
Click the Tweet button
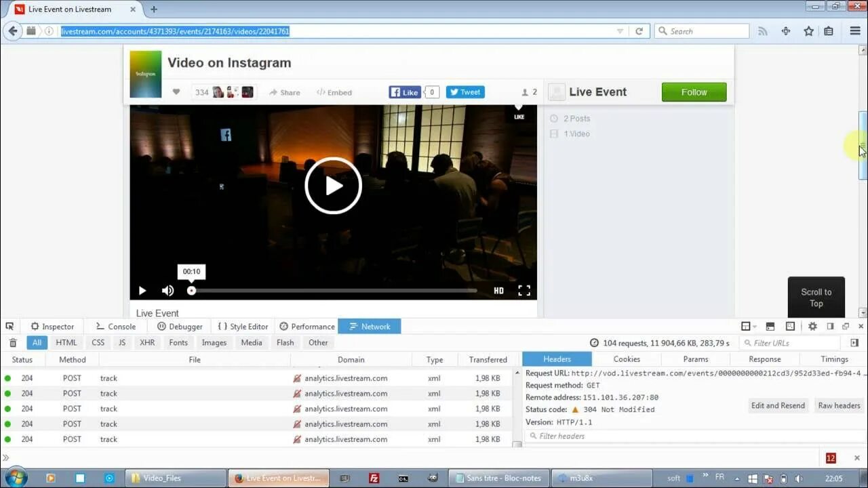465,92
